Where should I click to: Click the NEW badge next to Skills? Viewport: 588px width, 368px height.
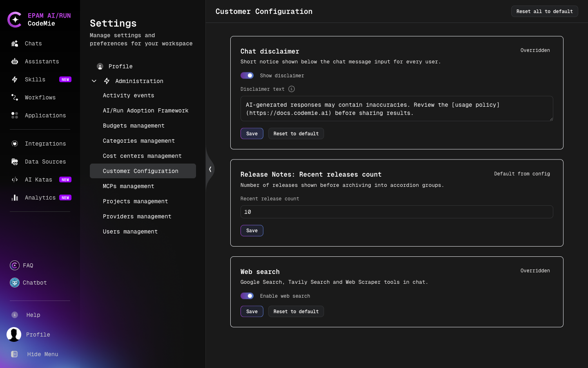(65, 79)
